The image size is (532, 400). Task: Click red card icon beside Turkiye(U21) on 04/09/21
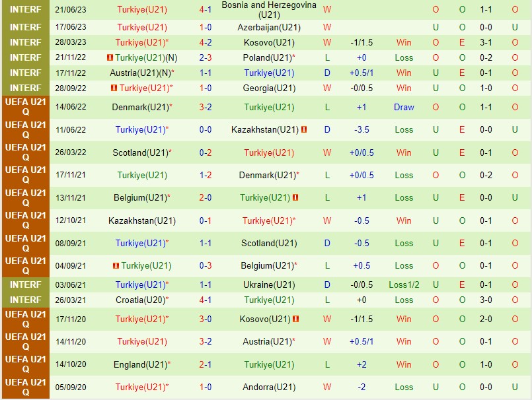[116, 266]
